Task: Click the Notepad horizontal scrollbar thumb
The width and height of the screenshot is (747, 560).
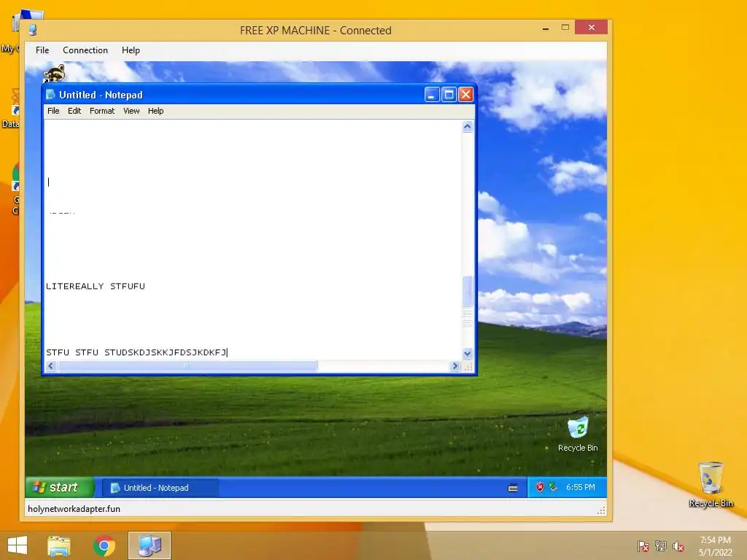Action: [x=187, y=366]
